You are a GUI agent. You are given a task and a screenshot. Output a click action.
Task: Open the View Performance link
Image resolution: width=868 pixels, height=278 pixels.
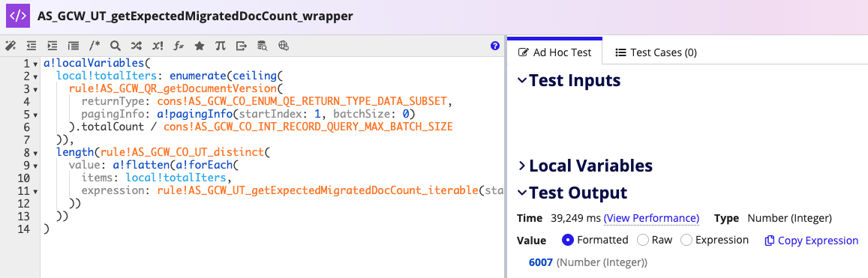[x=651, y=218]
